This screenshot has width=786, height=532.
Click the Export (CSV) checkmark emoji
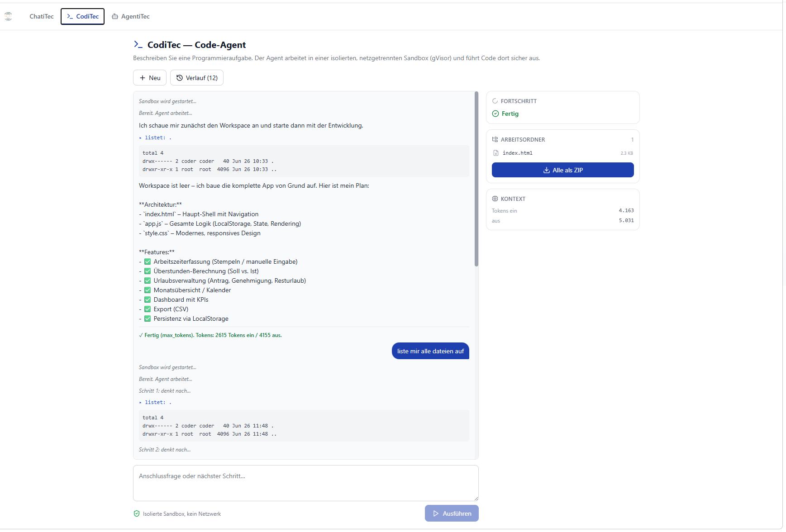(148, 309)
